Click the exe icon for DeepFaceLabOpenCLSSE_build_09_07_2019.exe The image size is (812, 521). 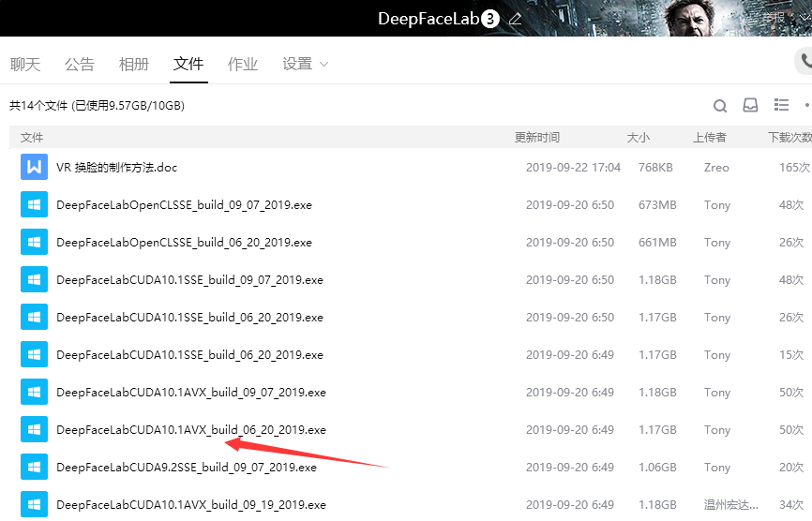(34, 205)
